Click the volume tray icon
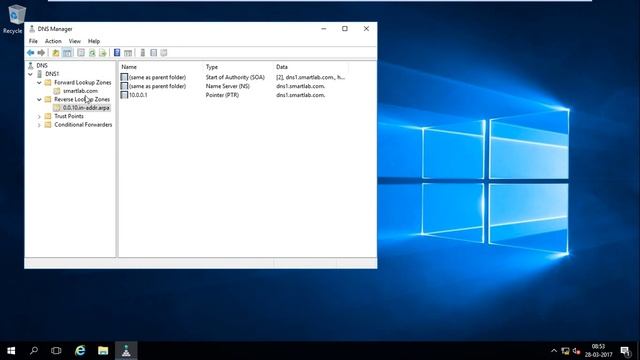This screenshot has width=640, height=360. 576,351
